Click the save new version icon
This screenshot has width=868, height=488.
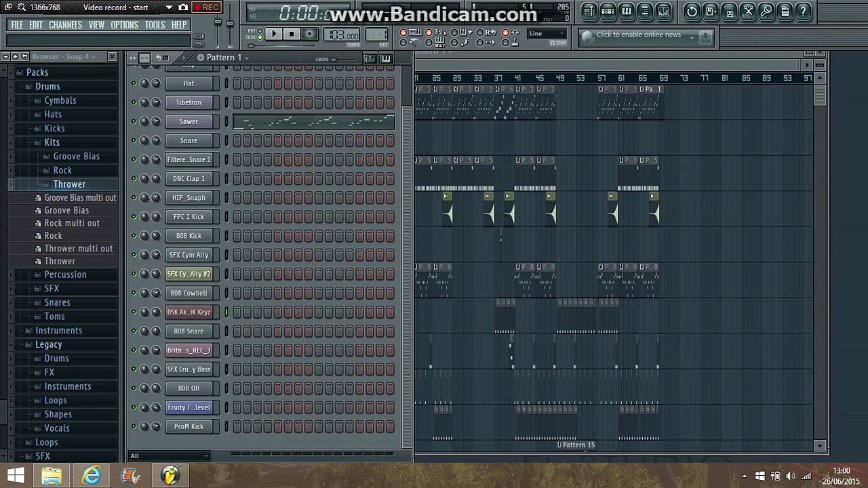coord(711,11)
